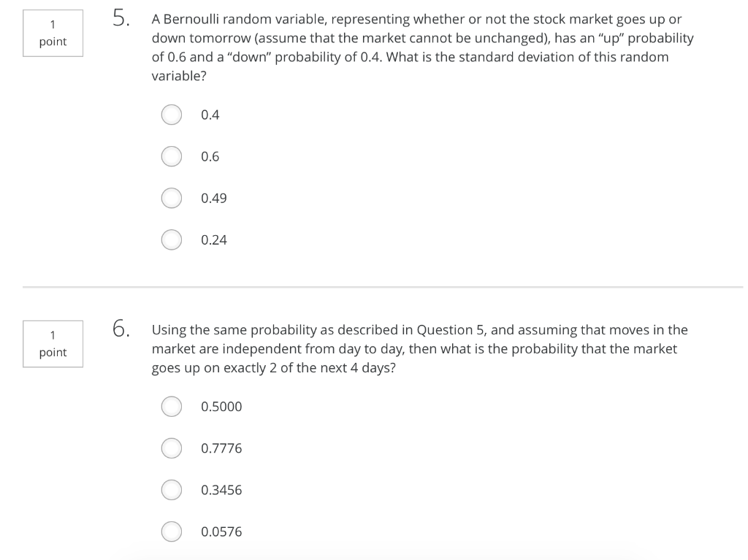
Task: Choose the third option under Question 5
Action: pos(171,198)
